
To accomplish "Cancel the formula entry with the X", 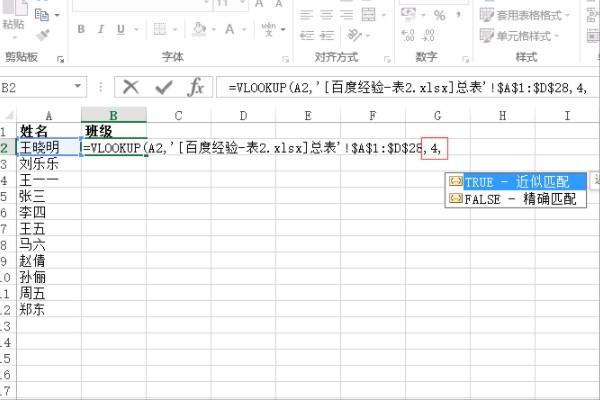I will click(x=131, y=87).
